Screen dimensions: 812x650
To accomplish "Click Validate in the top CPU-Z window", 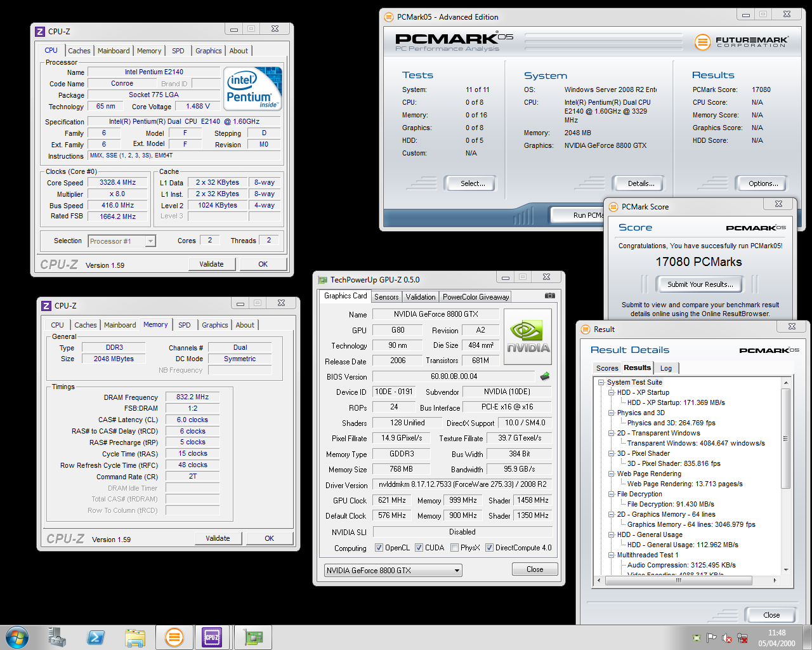I will 211,264.
